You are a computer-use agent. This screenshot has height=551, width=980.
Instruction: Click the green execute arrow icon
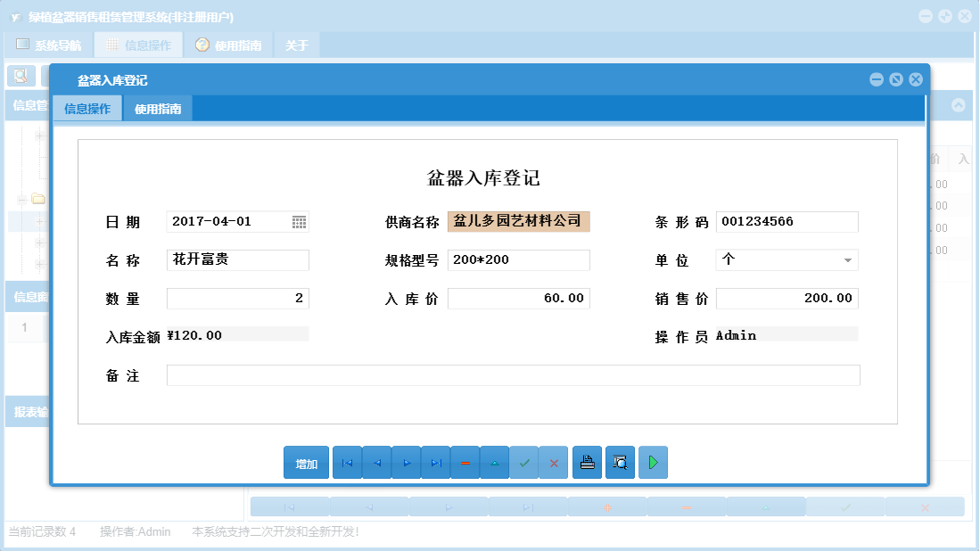[653, 462]
